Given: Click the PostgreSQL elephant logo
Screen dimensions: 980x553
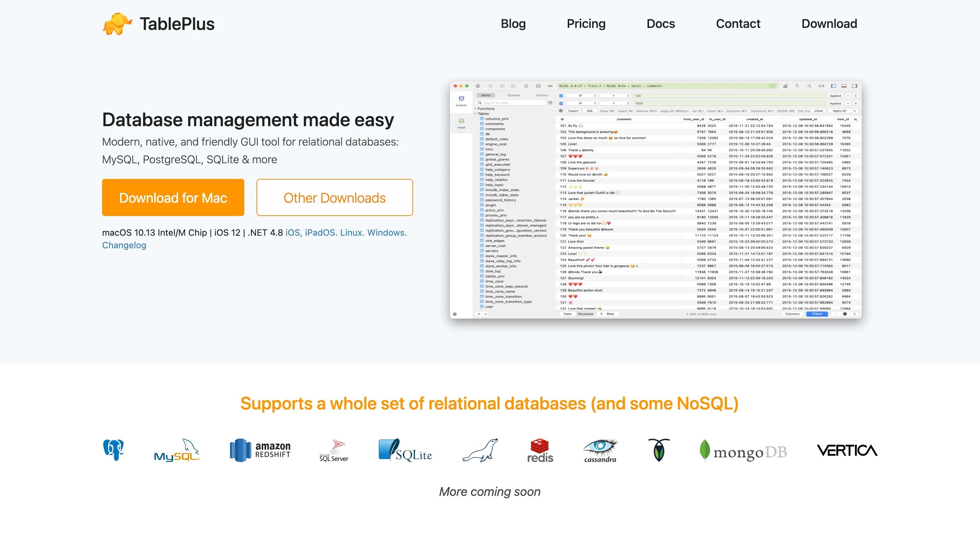Looking at the screenshot, I should point(113,450).
